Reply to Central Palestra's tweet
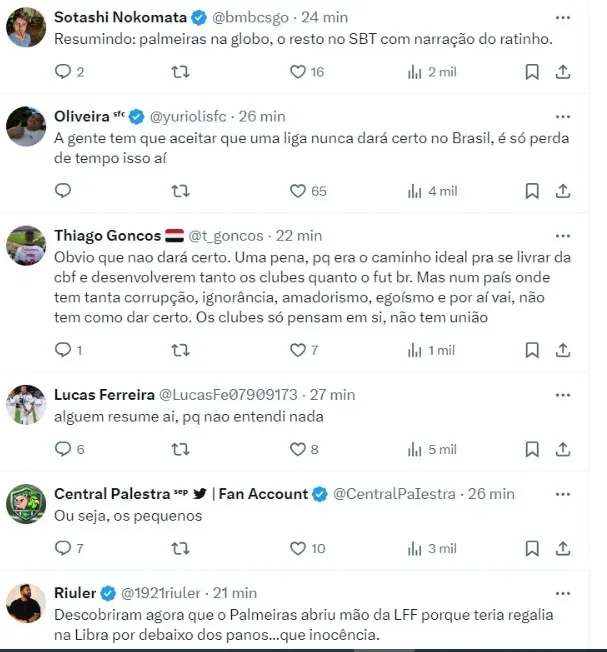The width and height of the screenshot is (607, 652). 63,548
